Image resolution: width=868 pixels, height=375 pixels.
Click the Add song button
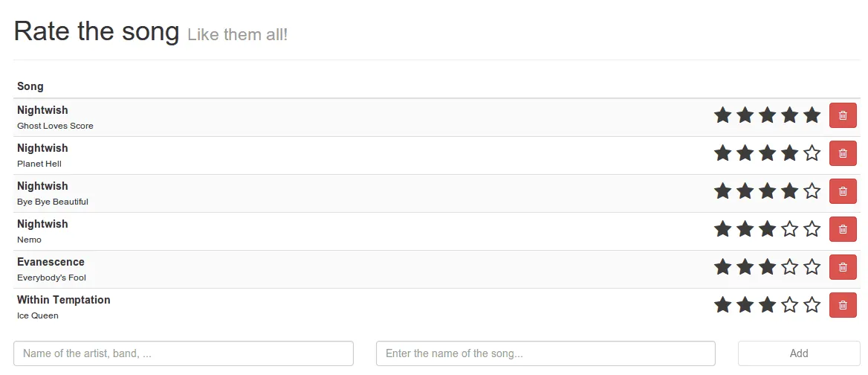(x=799, y=353)
